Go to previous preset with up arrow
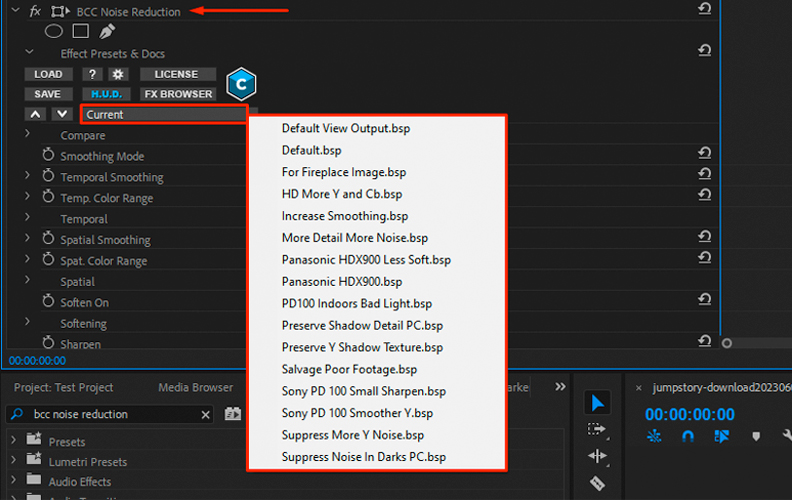Image resolution: width=792 pixels, height=500 pixels. 35,114
